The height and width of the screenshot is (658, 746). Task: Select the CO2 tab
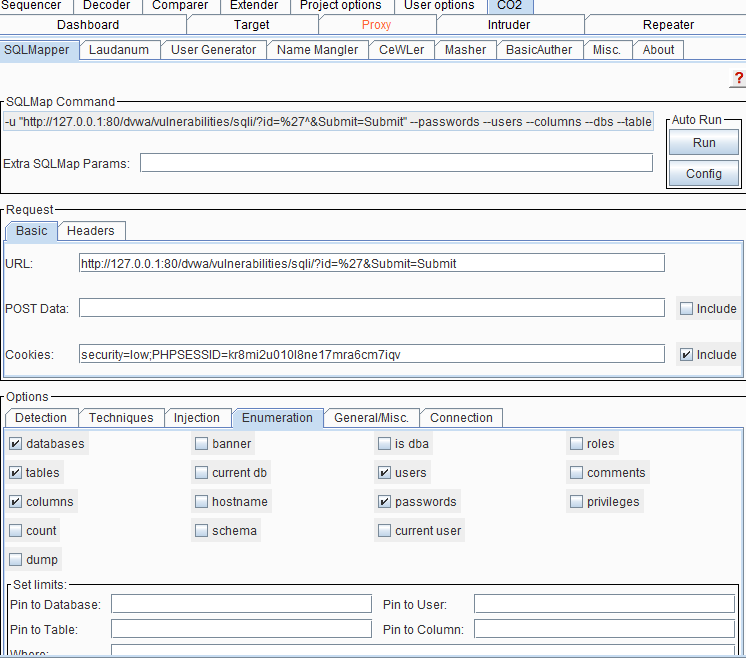coord(510,5)
